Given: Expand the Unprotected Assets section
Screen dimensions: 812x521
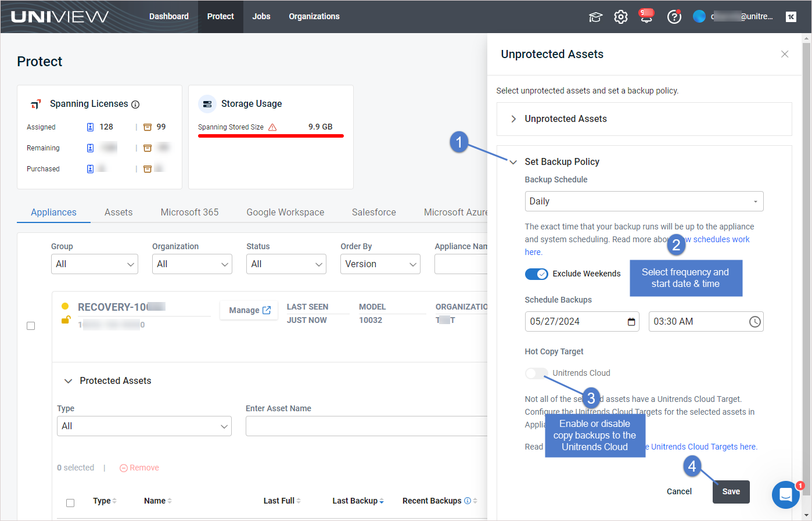Looking at the screenshot, I should point(513,118).
